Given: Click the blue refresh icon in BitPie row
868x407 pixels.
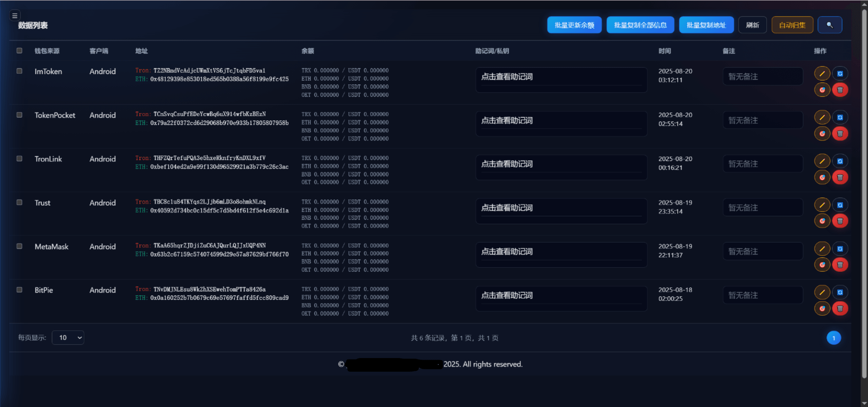Looking at the screenshot, I should pyautogui.click(x=840, y=292).
